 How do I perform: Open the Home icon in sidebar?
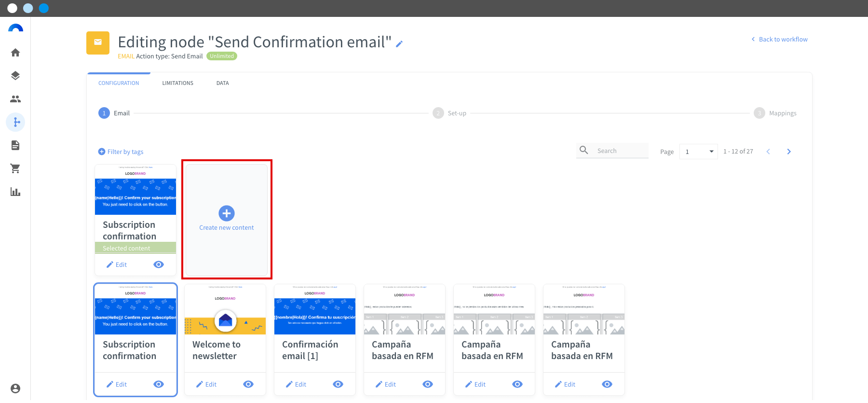click(x=15, y=53)
